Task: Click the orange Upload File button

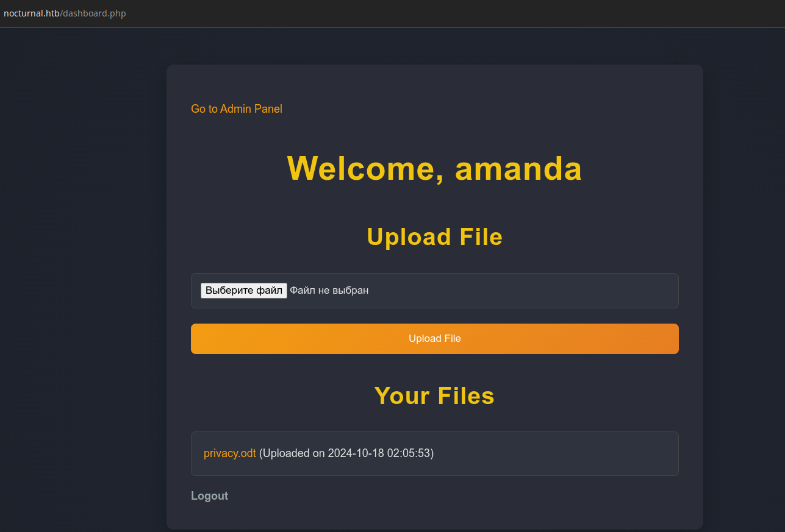Action: [x=435, y=339]
